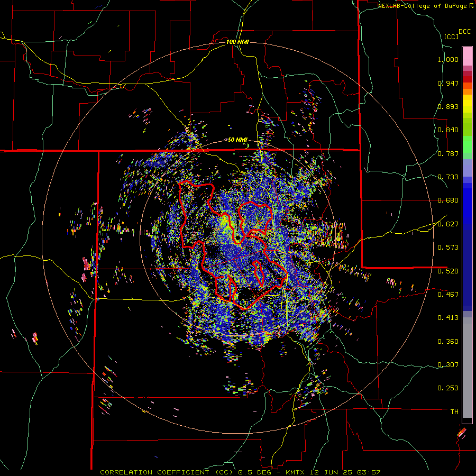Click the 50 NMI range ring label

(x=237, y=140)
